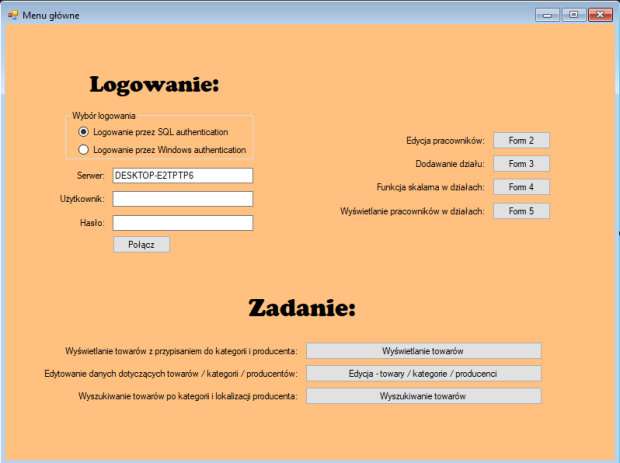Click the Wyświetlanie pracowników w działach: label
This screenshot has height=463, width=620.
click(x=412, y=211)
